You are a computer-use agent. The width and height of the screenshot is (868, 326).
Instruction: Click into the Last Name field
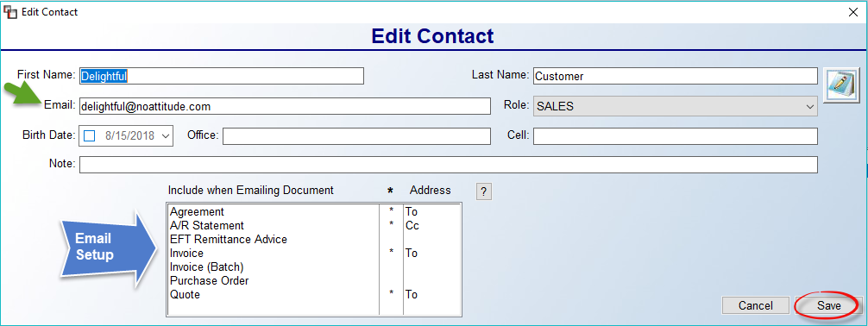[675, 77]
